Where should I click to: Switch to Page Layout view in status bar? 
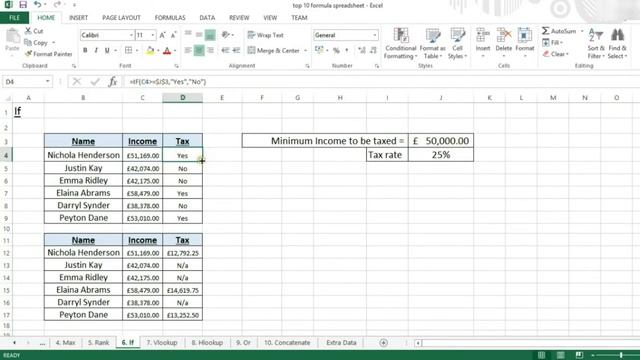[x=561, y=355]
